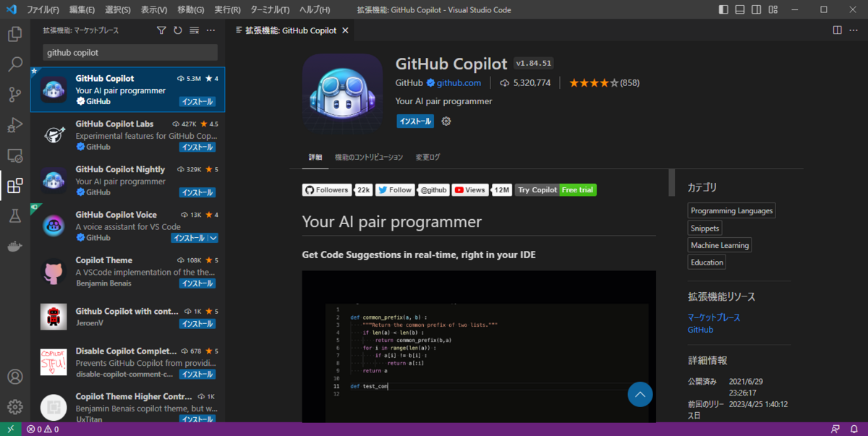Viewport: 868px width, 436px height.
Task: Install GitHub Copilot Nightly from list
Action: tap(197, 192)
